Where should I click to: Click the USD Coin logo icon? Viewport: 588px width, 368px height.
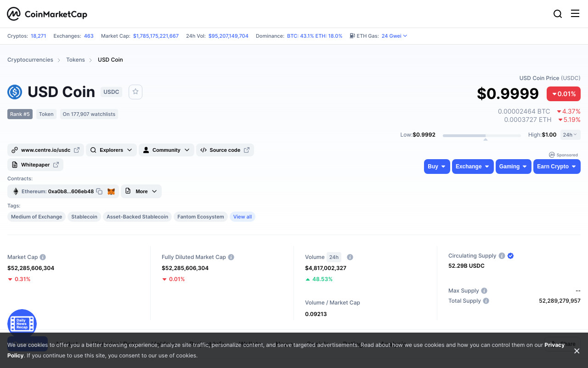(15, 92)
